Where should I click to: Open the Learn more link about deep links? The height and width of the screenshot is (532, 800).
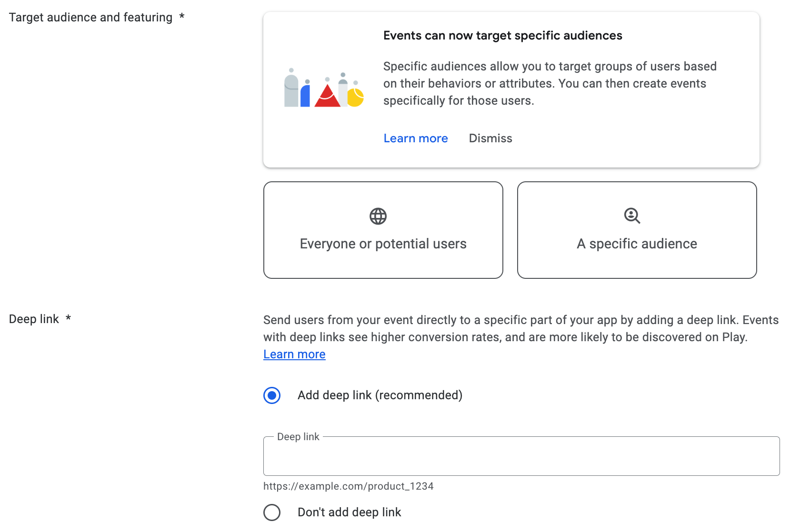[294, 355]
